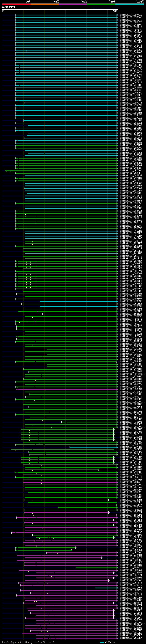146x644 pixels.
Task: Select label UniRef100_A7U0E5
Action: (131, 95)
